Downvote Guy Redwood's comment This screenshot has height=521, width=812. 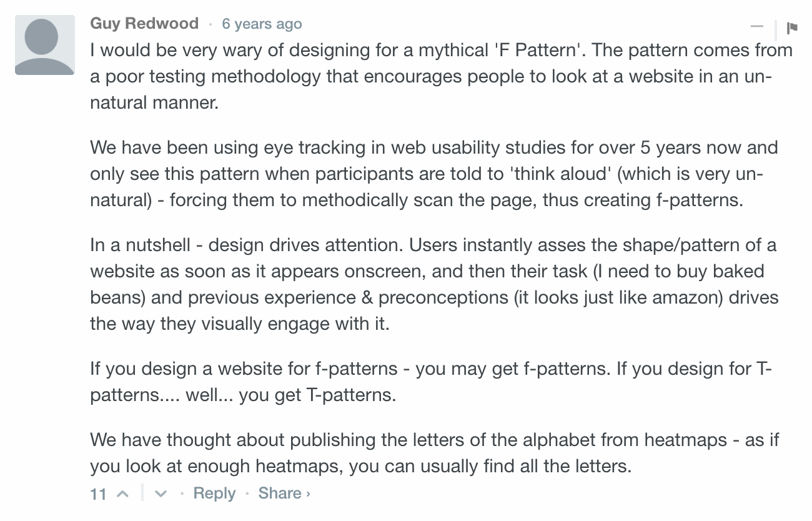(161, 494)
